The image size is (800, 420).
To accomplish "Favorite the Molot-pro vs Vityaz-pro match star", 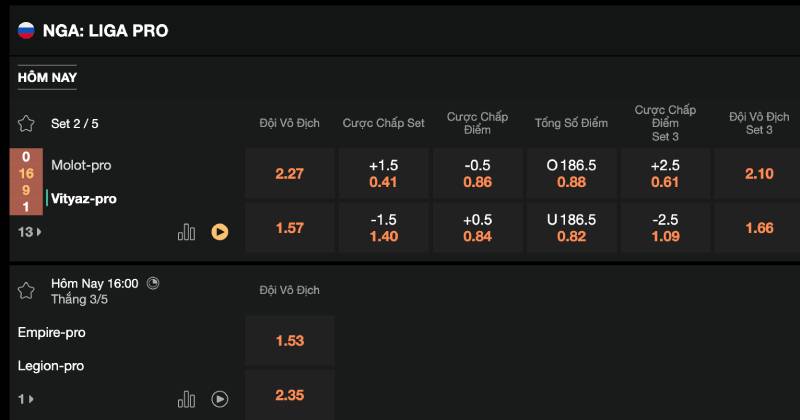I will (x=26, y=124).
